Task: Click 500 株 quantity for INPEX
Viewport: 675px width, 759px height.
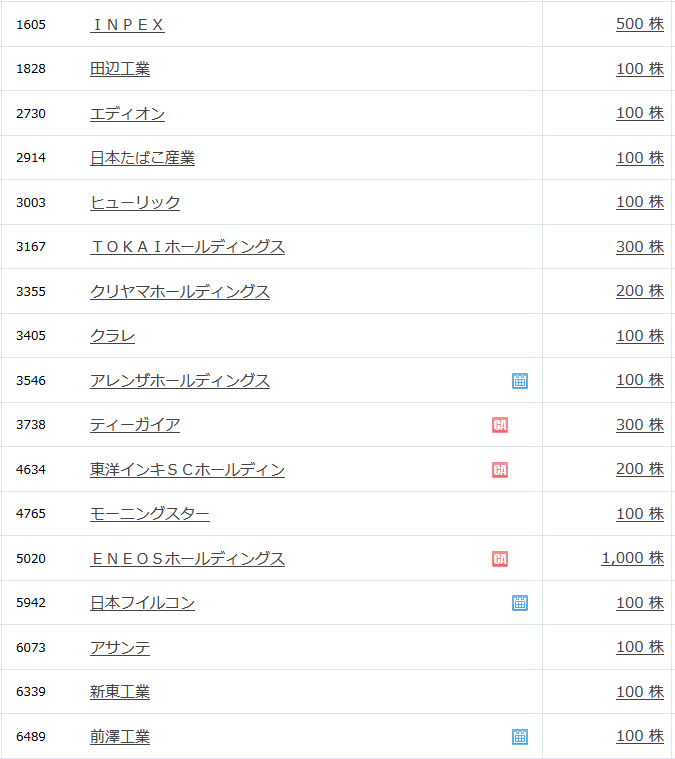Action: click(x=640, y=24)
